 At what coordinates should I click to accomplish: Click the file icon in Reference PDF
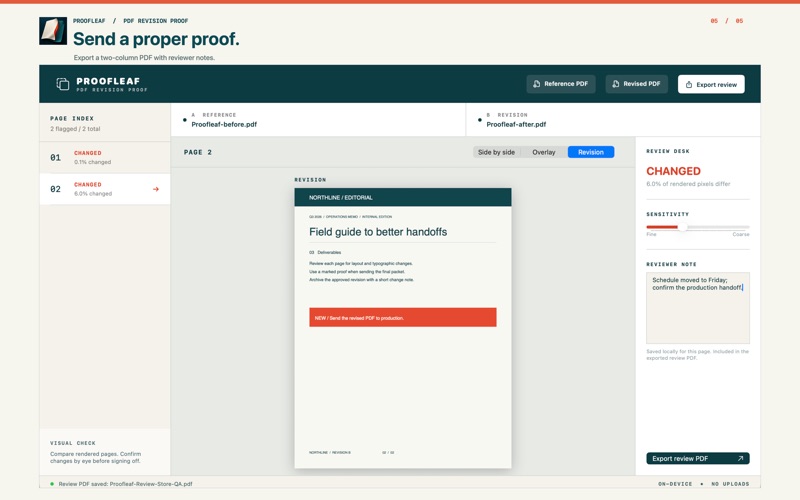(x=536, y=84)
